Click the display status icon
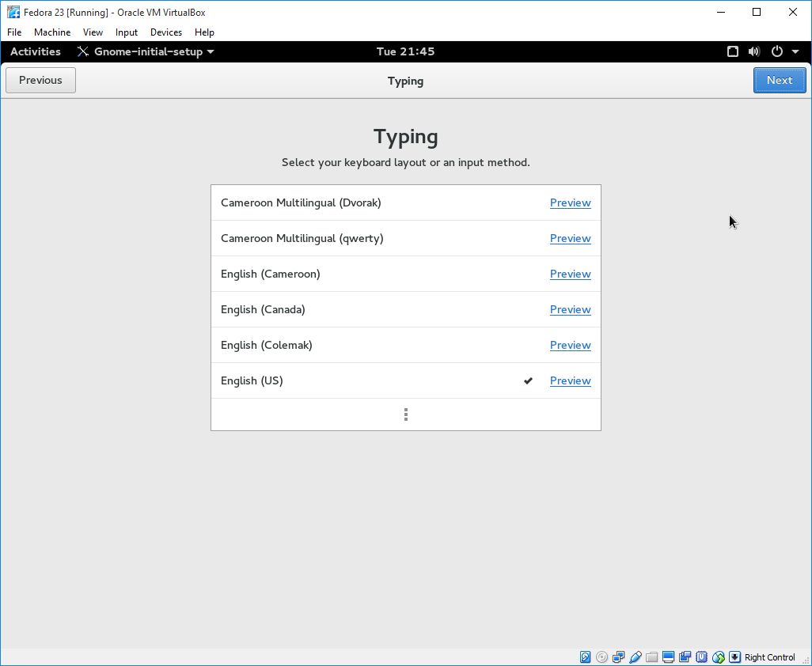812x666 pixels. coord(669,657)
